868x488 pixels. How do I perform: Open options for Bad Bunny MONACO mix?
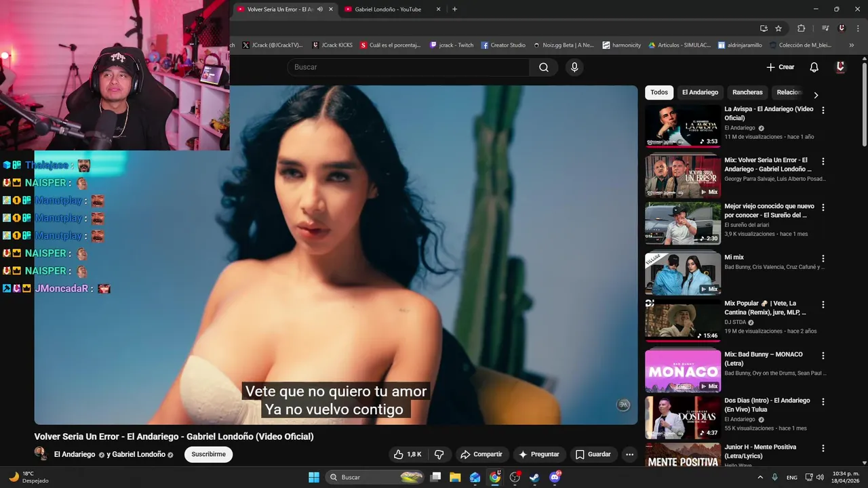(x=823, y=355)
